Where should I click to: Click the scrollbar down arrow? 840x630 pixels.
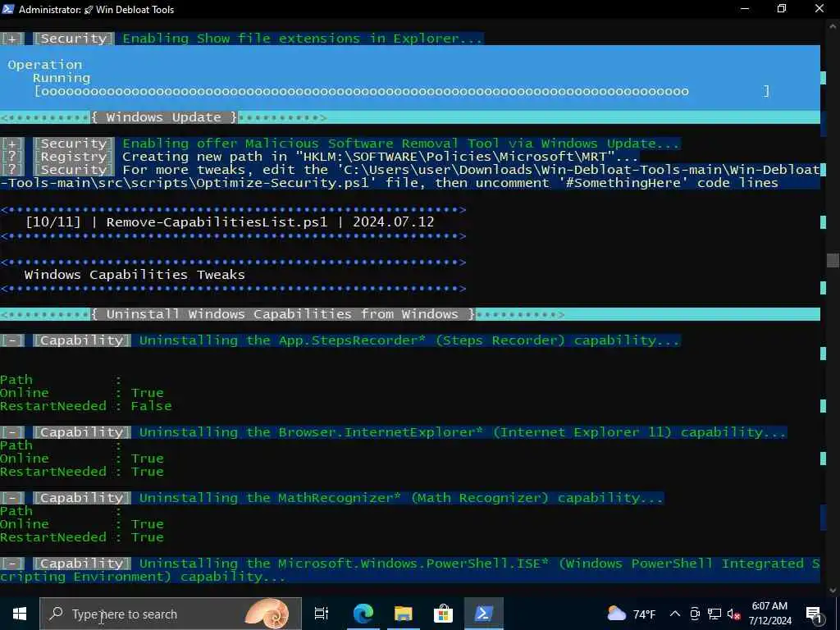click(833, 591)
